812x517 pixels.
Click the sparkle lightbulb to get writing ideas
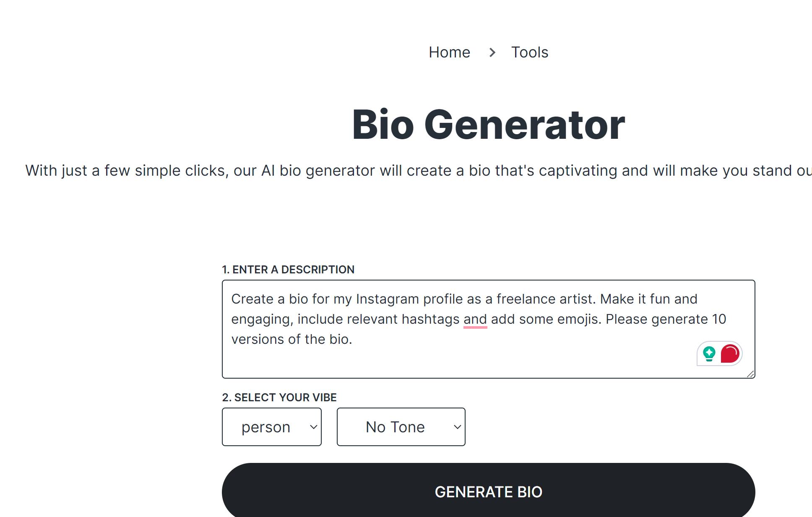[x=709, y=354]
